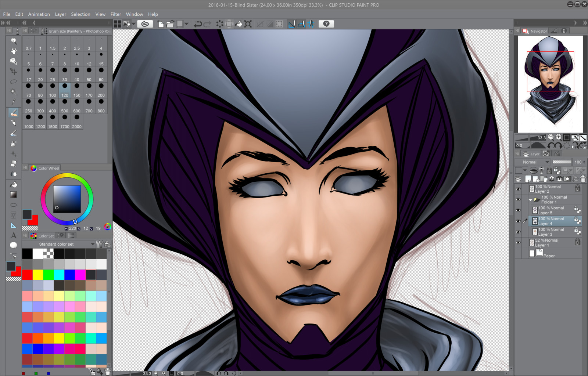Select the Balloon tool

tap(14, 245)
